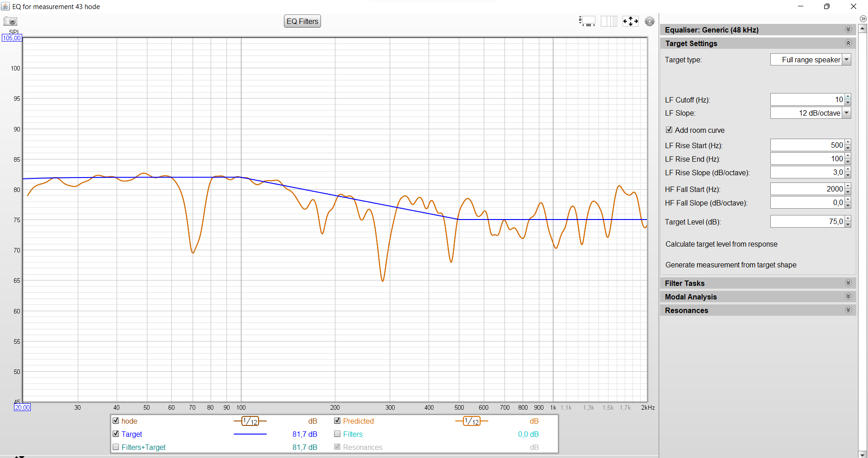
Task: Toggle the Target trace checkbox
Action: pos(116,434)
